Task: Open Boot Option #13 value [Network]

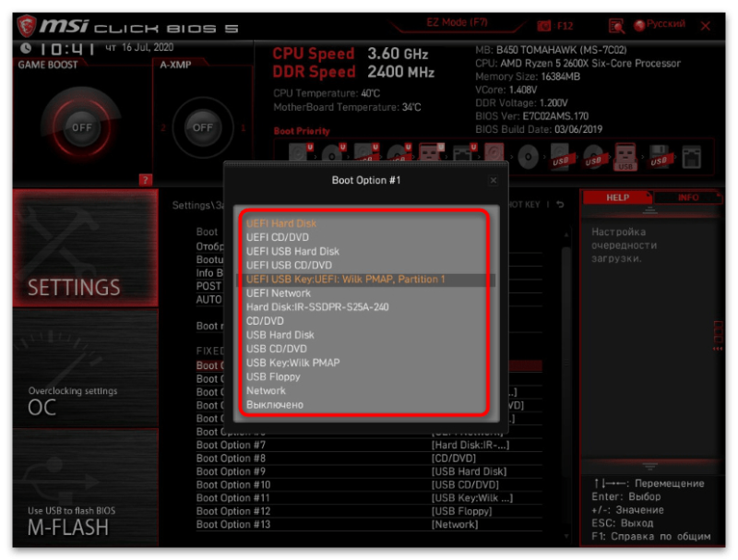Action: (455, 524)
